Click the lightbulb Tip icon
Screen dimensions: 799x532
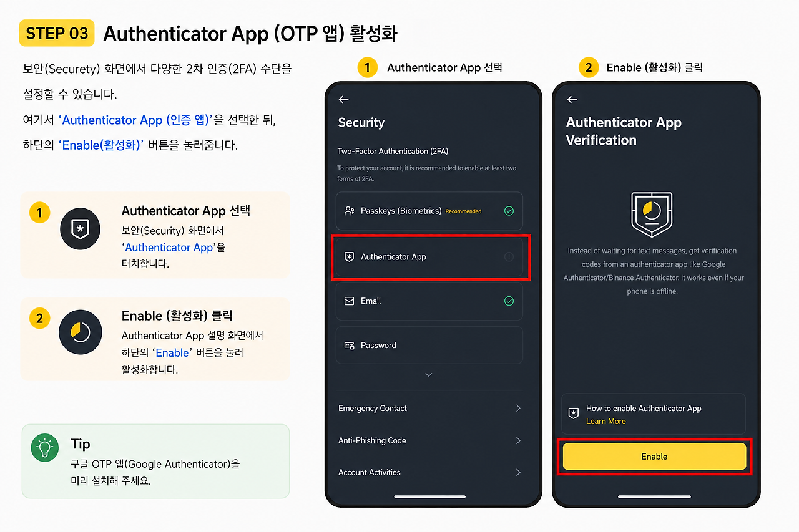point(45,448)
